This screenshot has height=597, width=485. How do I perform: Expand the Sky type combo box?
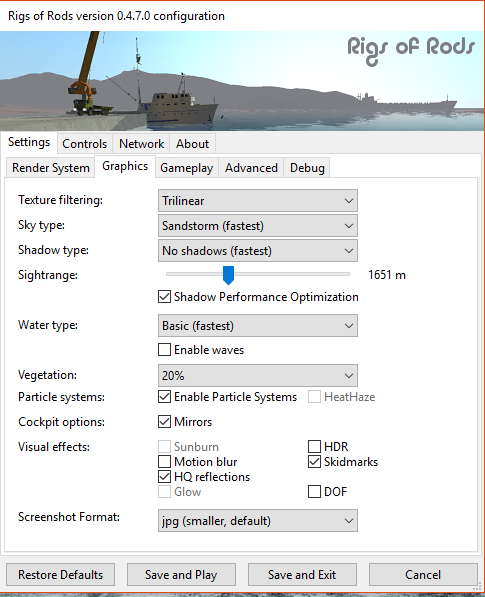pyautogui.click(x=258, y=226)
